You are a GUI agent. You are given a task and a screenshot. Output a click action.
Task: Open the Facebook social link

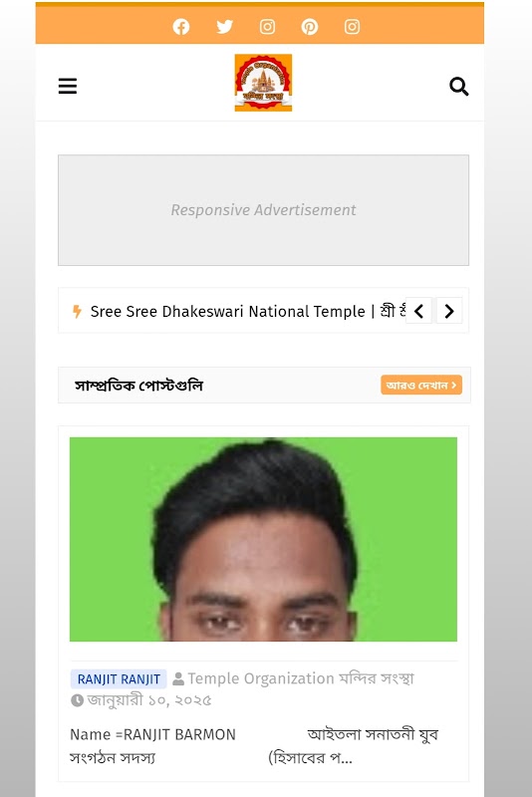181,27
